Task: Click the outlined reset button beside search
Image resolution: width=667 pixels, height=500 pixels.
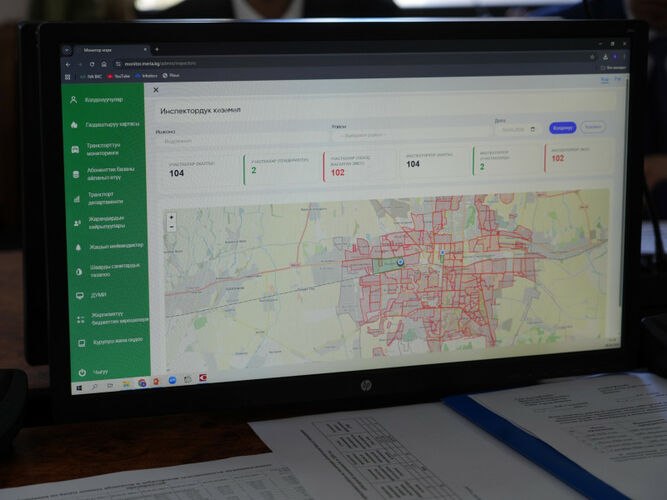Action: pos(593,127)
